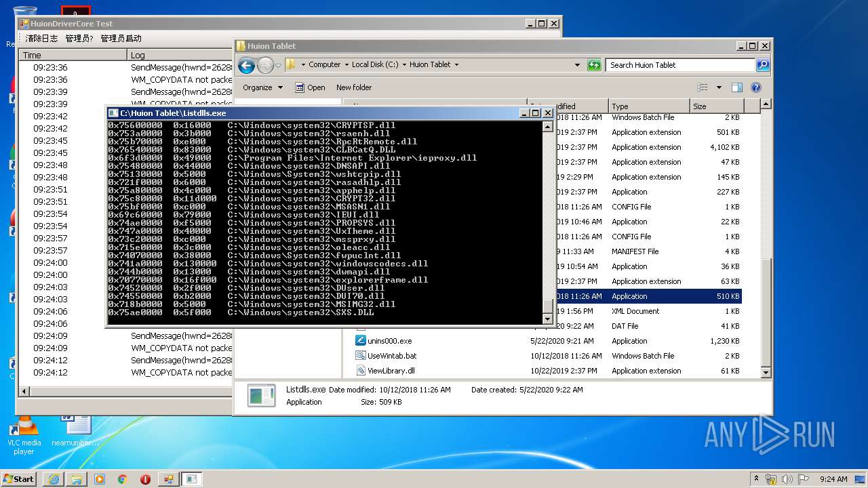Click 管理员启动 in HuionDriverCore Test
868x488 pixels.
point(121,39)
